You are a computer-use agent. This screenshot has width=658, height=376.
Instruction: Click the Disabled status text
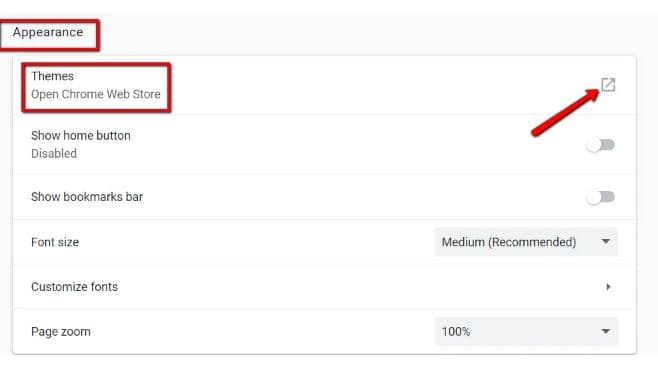pos(54,154)
